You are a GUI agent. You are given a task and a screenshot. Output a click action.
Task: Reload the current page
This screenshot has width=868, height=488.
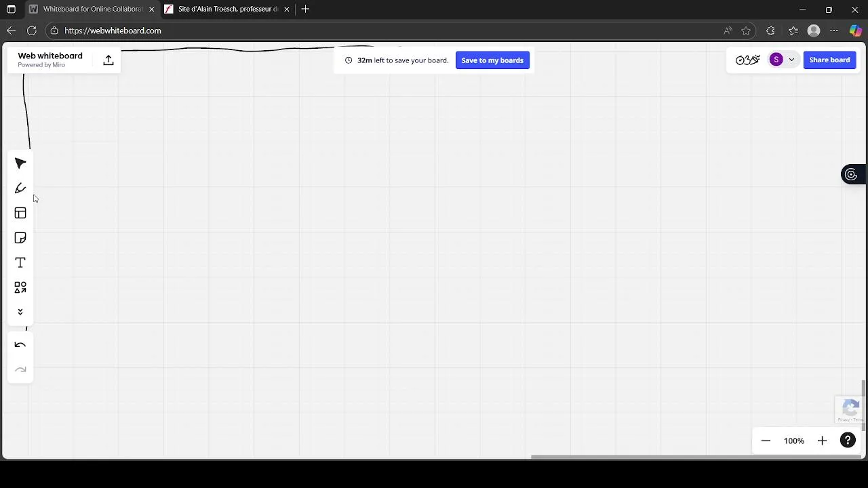coord(31,30)
